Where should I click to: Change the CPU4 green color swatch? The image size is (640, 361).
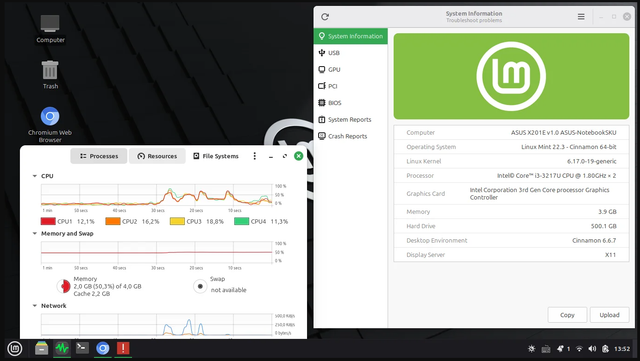[x=242, y=221]
